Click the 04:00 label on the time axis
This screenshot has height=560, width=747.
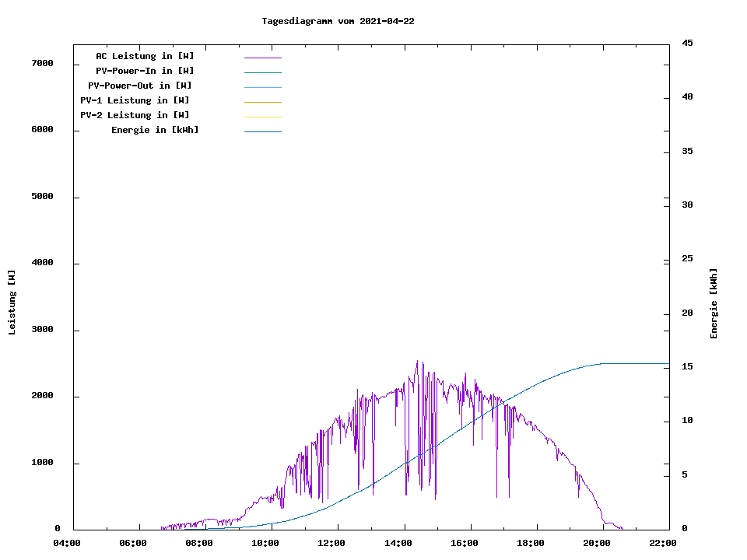67,543
